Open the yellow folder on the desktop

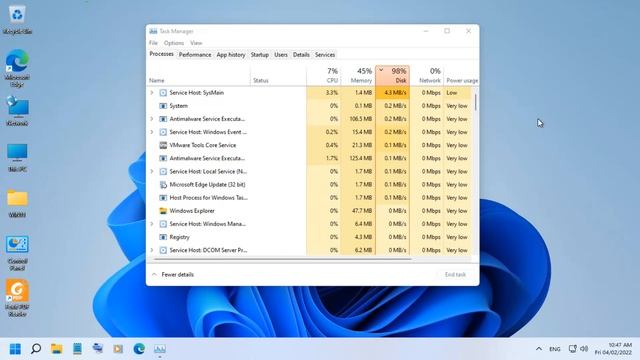coord(17,203)
